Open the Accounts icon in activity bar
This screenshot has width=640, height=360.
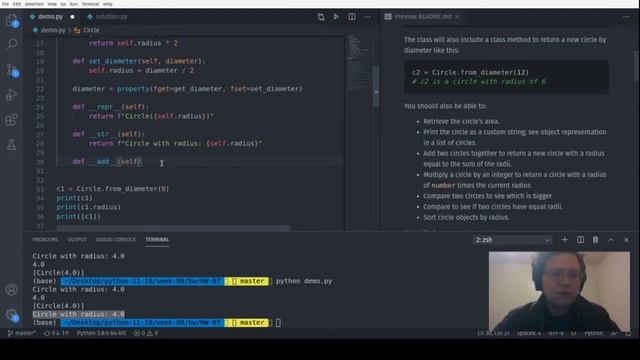coord(11,289)
